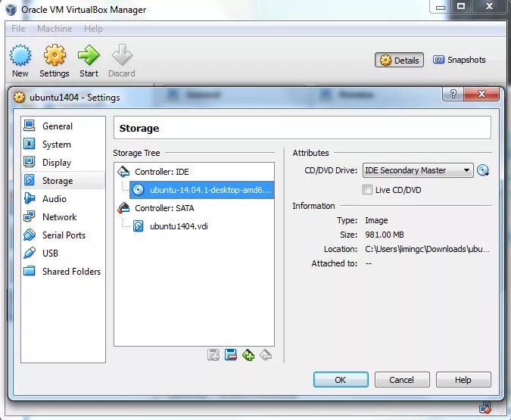Screen dimensions: 511x420
Task: Toggle the Live CD/DVD checkbox
Action: [x=367, y=190]
